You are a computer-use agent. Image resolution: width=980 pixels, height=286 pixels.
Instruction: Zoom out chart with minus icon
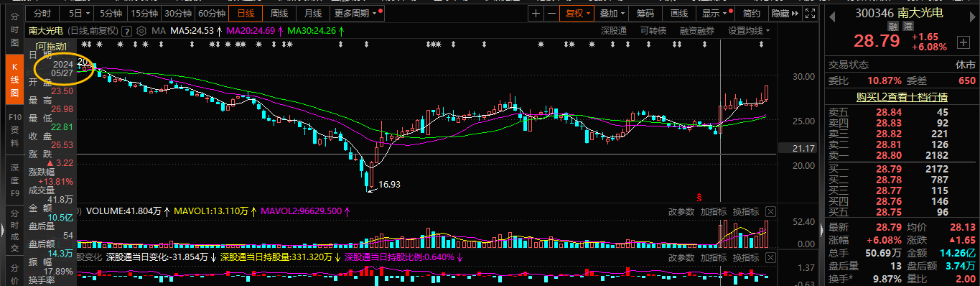tap(551, 13)
